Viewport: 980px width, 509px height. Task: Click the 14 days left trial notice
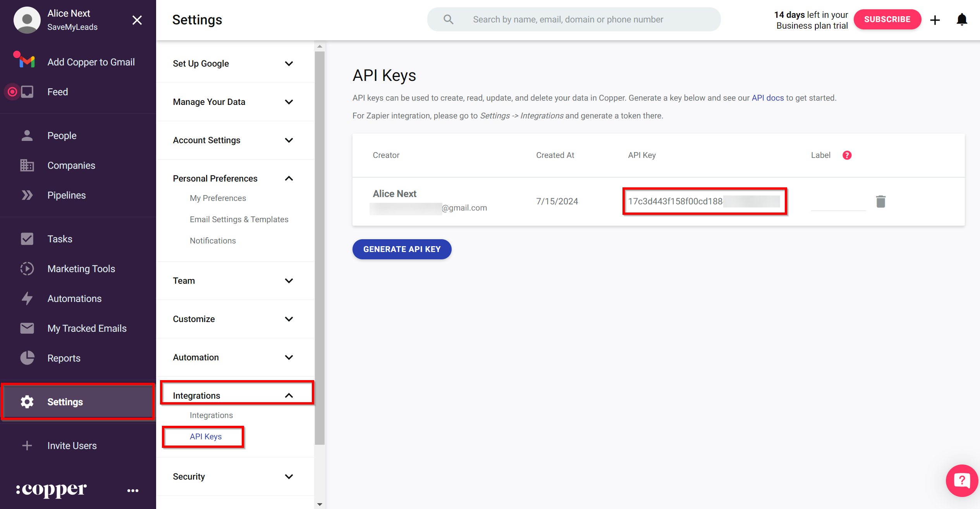(x=811, y=20)
